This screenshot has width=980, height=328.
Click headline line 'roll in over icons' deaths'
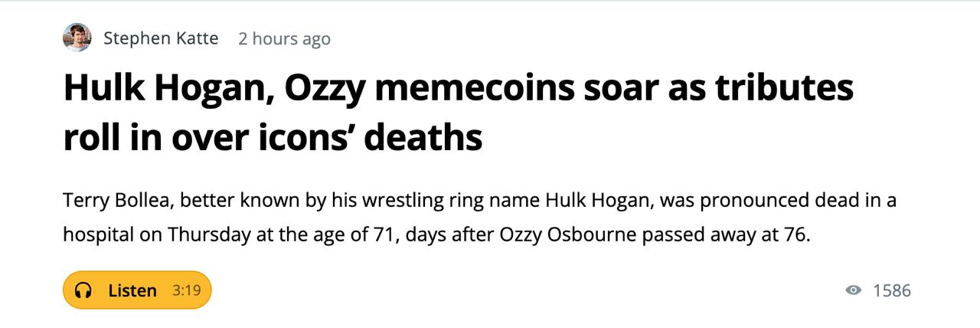coord(273,136)
